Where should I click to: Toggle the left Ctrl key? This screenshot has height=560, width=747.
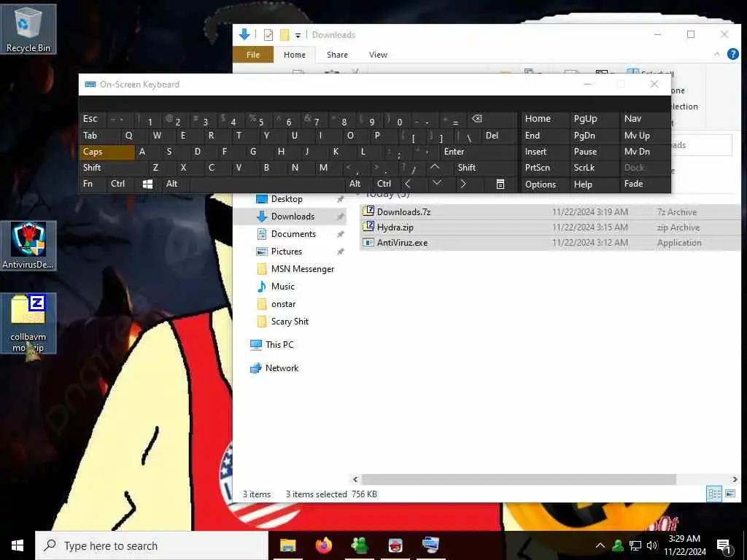click(120, 184)
